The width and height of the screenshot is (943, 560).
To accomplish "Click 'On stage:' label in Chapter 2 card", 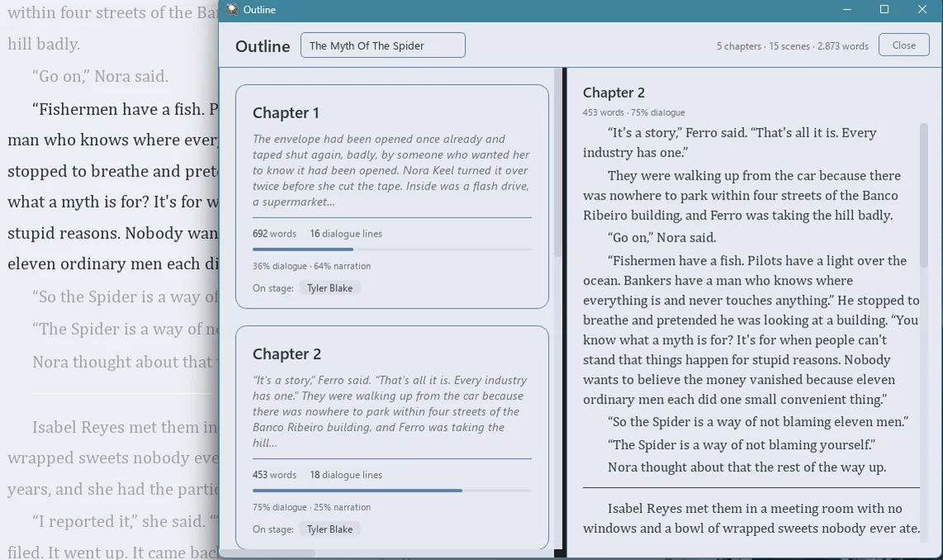I will (x=273, y=529).
